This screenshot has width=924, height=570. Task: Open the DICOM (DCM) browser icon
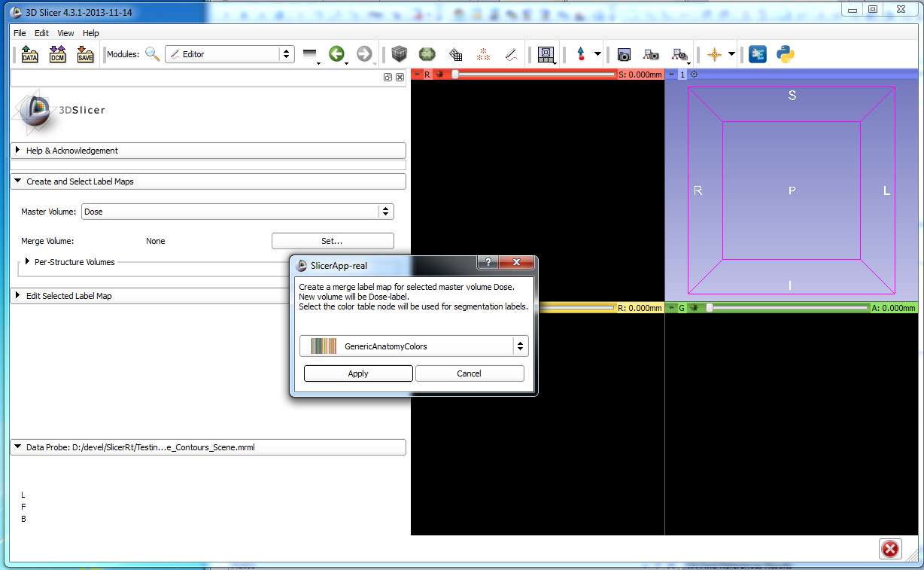(x=57, y=54)
